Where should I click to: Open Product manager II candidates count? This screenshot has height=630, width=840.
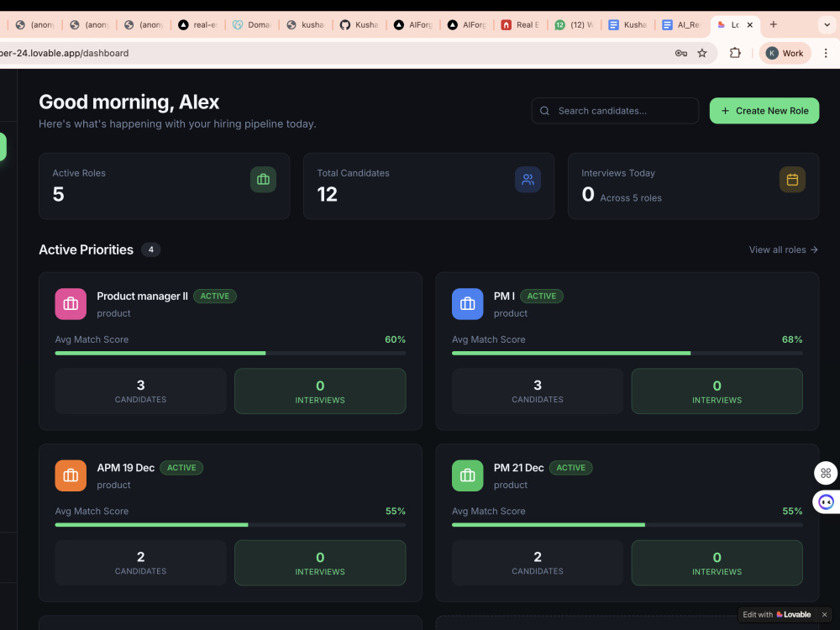click(x=140, y=391)
